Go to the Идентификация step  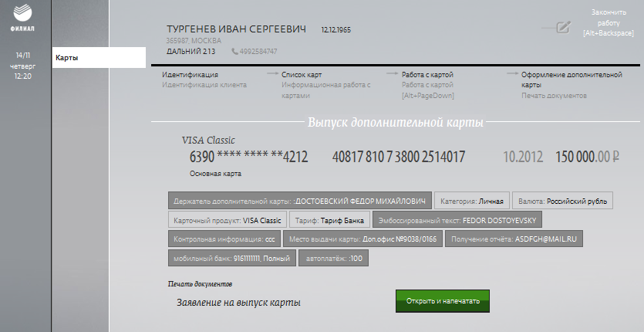click(190, 75)
